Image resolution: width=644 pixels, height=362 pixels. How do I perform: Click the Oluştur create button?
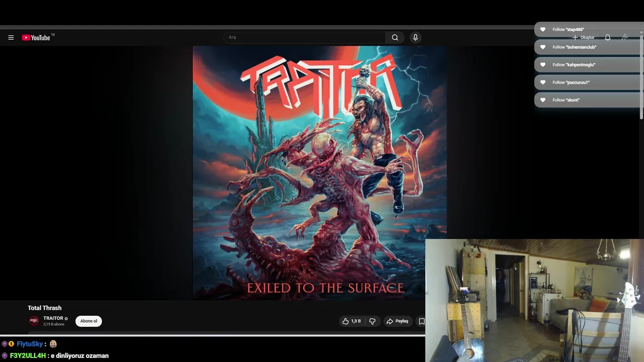(584, 37)
